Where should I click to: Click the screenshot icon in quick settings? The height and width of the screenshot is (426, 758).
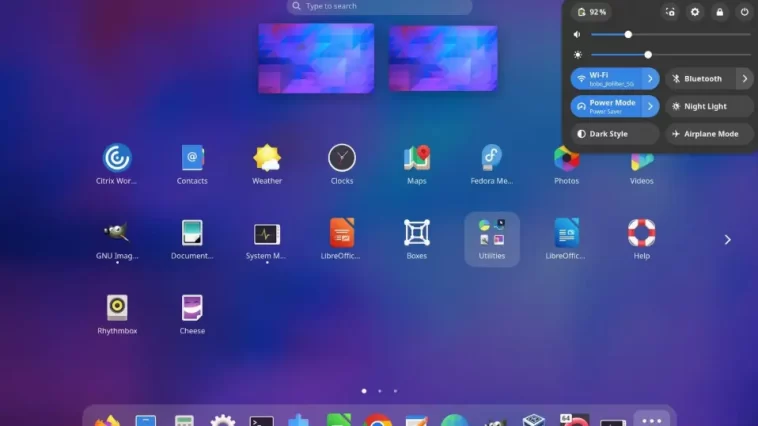coord(670,12)
